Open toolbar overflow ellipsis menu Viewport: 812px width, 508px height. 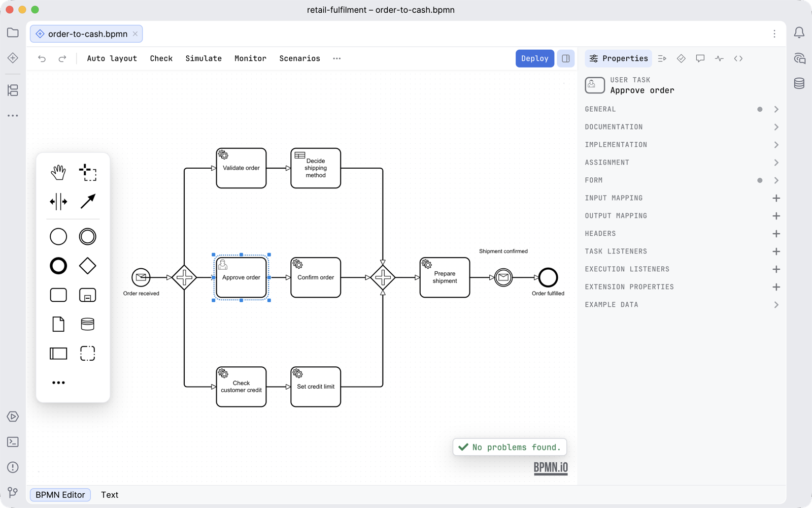(x=337, y=58)
